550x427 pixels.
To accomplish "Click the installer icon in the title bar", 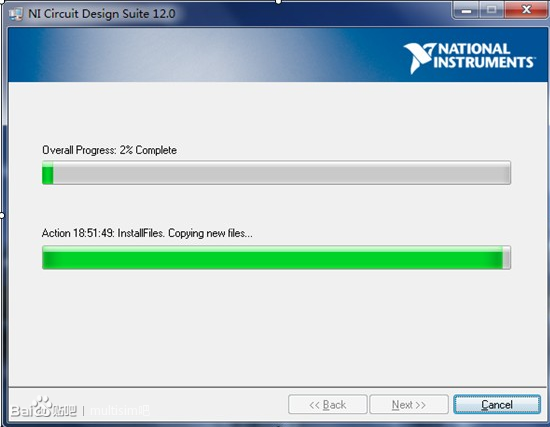I will [16, 14].
